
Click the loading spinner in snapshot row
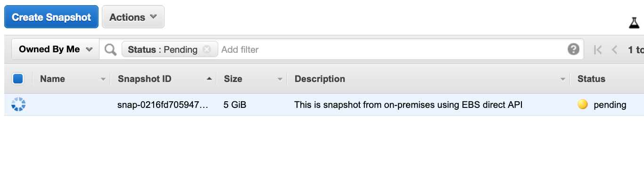click(18, 105)
